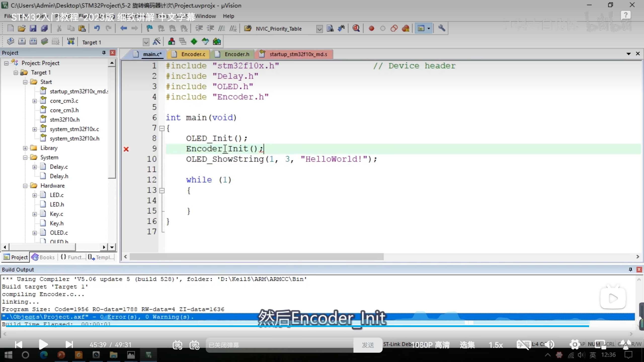
Task: Toggle video subtitles off button
Action: point(523,345)
